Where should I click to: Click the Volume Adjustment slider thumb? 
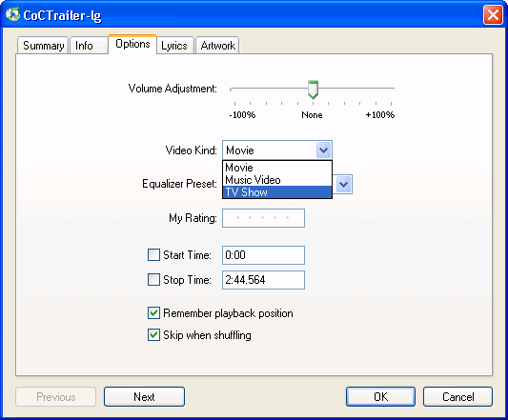pos(313,90)
